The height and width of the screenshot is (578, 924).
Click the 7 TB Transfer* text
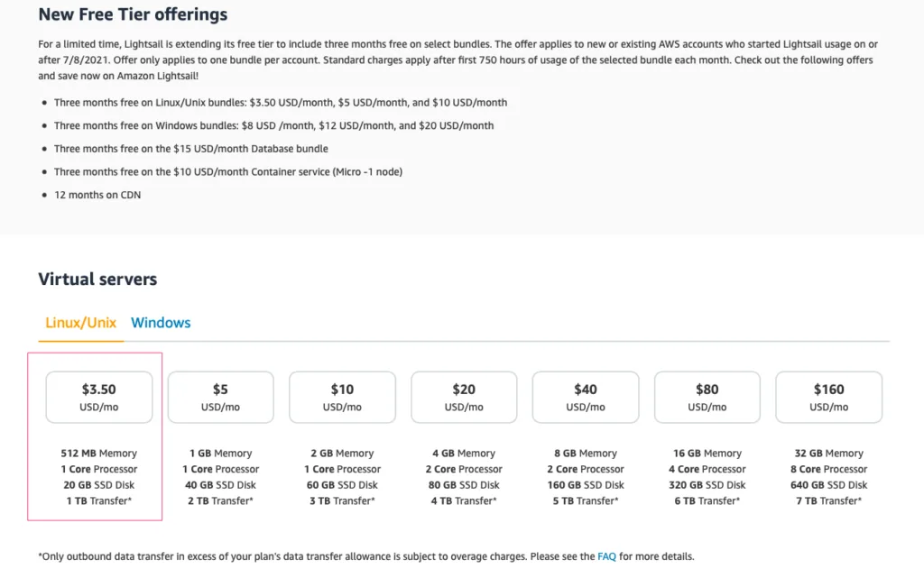pyautogui.click(x=828, y=500)
